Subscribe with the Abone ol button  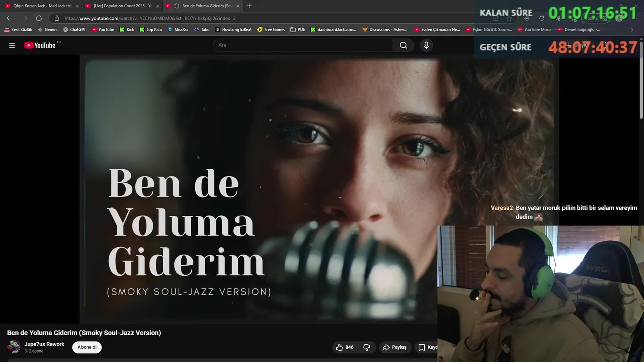point(87,347)
